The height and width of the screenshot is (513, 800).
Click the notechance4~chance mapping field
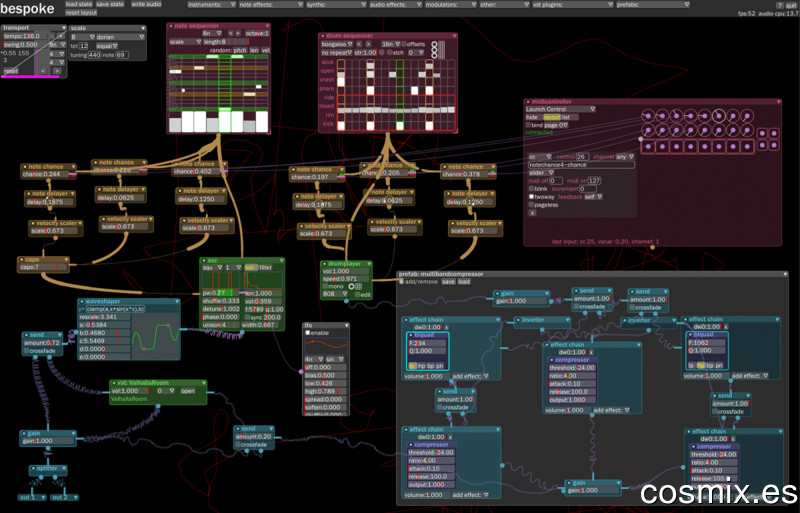click(581, 165)
